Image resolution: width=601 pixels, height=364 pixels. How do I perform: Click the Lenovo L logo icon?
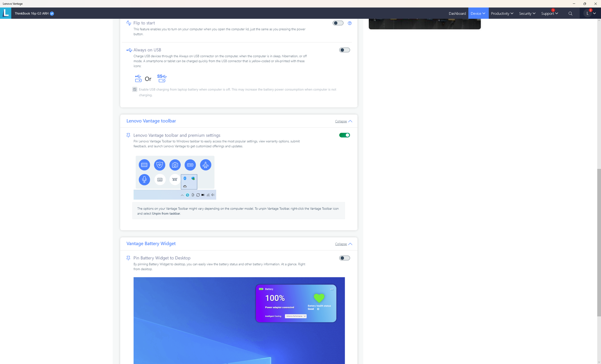[x=6, y=13]
